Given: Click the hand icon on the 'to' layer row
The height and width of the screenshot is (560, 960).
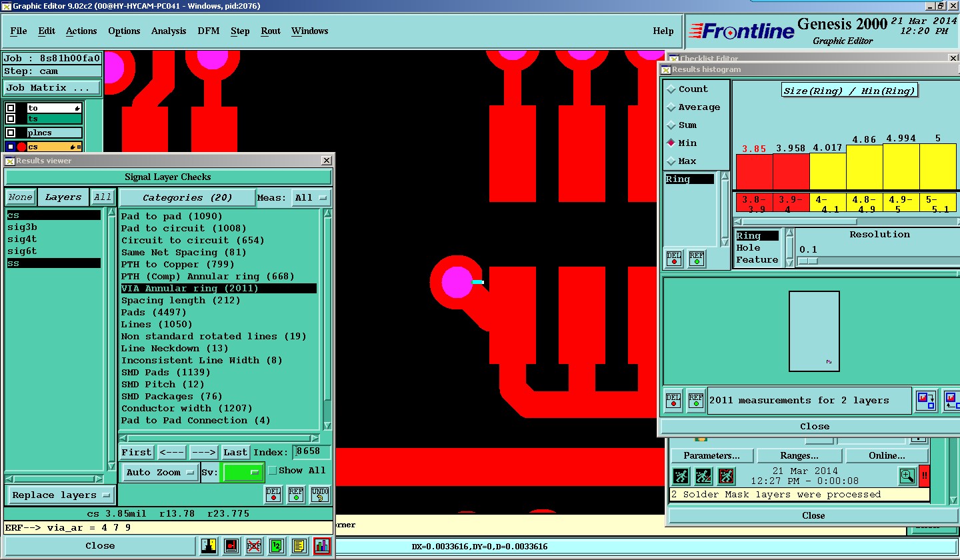Looking at the screenshot, I should pyautogui.click(x=78, y=108).
